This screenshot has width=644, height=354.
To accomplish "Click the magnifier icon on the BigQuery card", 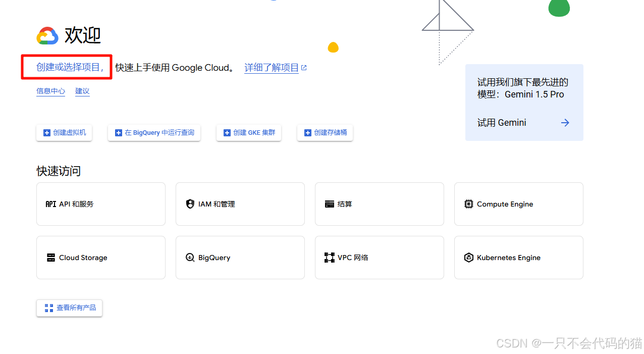I will [190, 258].
